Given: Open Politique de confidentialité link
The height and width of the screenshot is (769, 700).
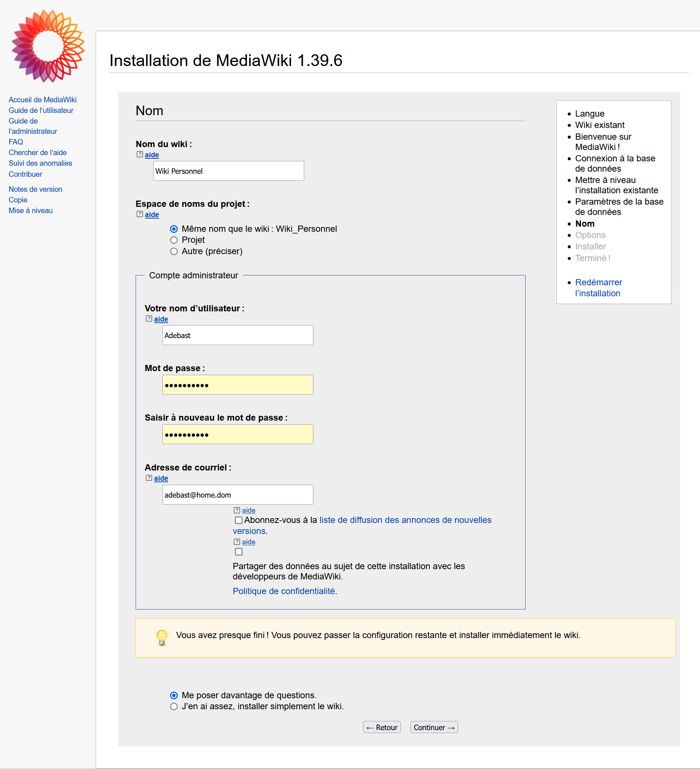Looking at the screenshot, I should (x=284, y=591).
